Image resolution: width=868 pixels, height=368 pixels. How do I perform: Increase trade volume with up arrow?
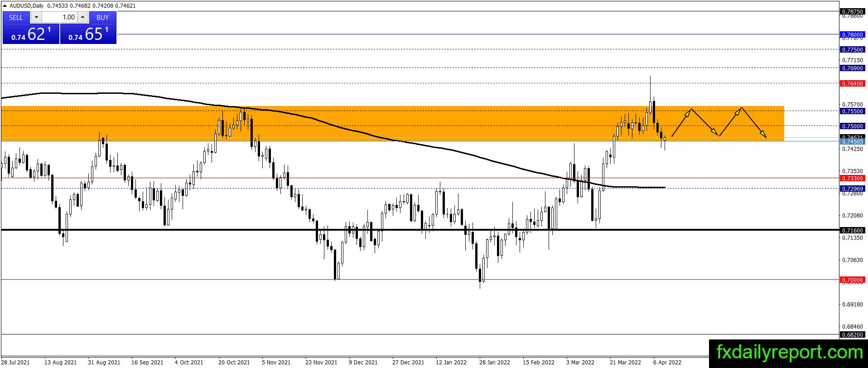82,17
